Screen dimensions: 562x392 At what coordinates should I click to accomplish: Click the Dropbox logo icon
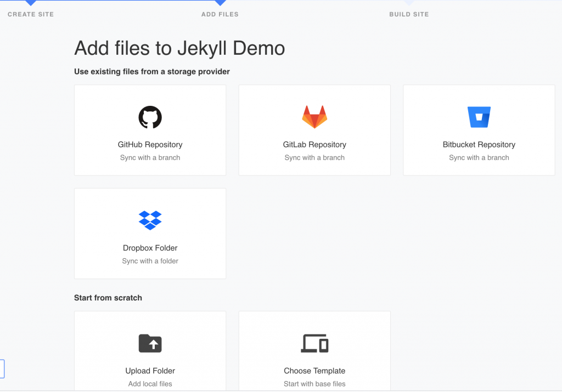(x=150, y=220)
